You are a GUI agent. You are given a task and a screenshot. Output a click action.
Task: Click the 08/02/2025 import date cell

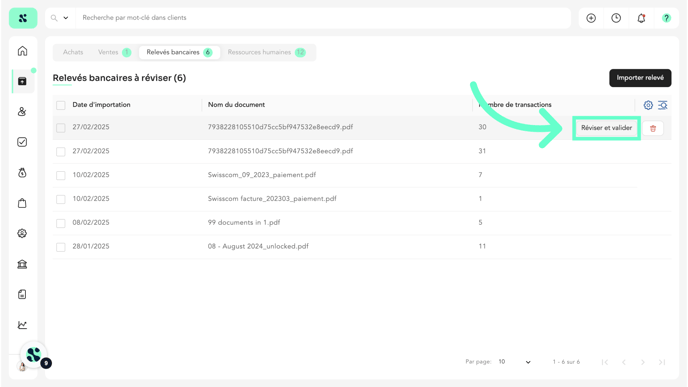tap(91, 222)
